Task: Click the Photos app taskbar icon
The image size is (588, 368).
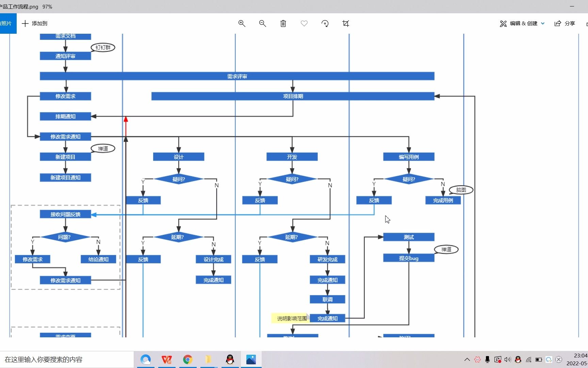Action: point(251,359)
